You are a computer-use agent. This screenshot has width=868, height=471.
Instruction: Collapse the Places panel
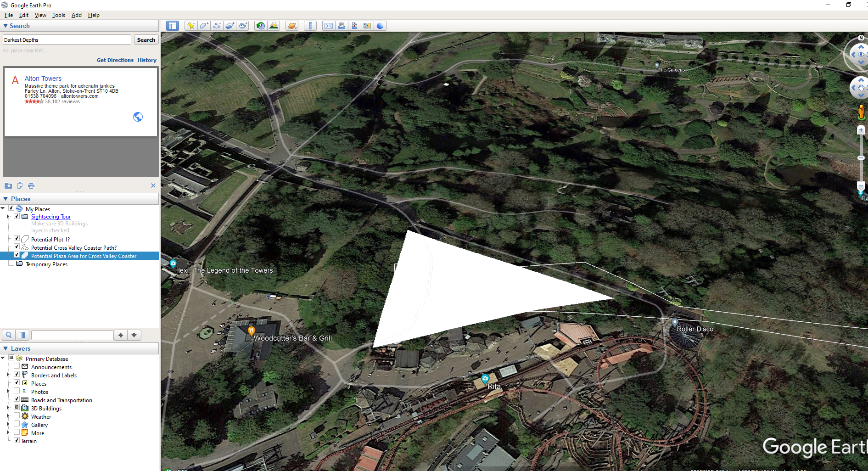click(x=6, y=199)
